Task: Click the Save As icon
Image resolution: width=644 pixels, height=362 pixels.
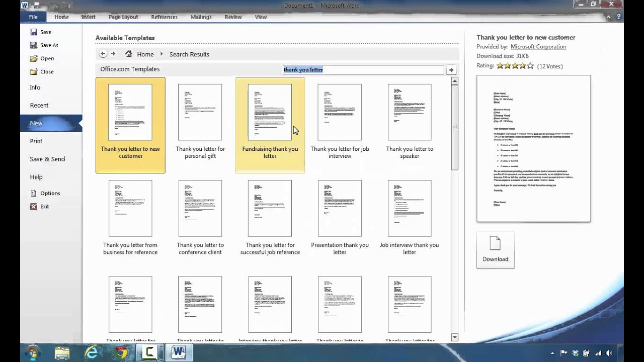Action: [x=34, y=45]
